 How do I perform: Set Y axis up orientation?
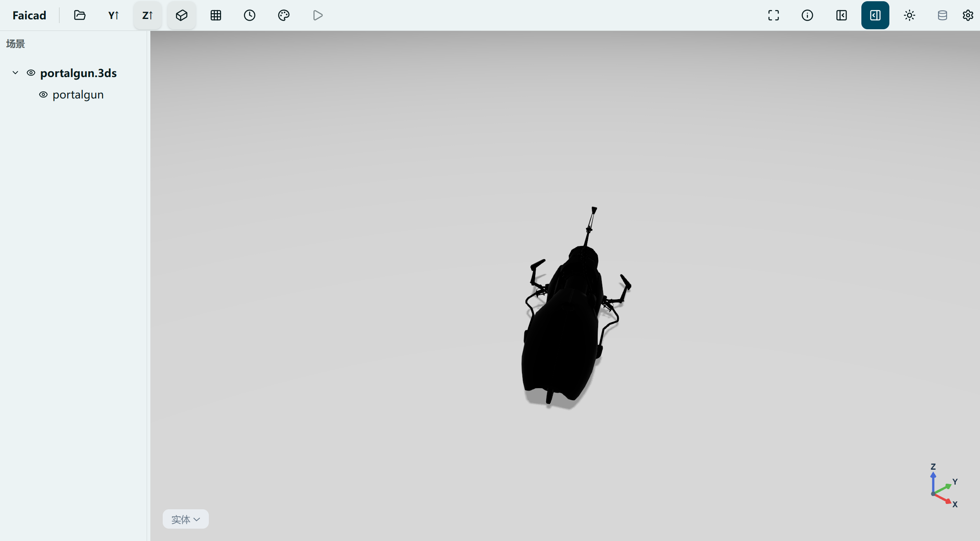point(114,15)
